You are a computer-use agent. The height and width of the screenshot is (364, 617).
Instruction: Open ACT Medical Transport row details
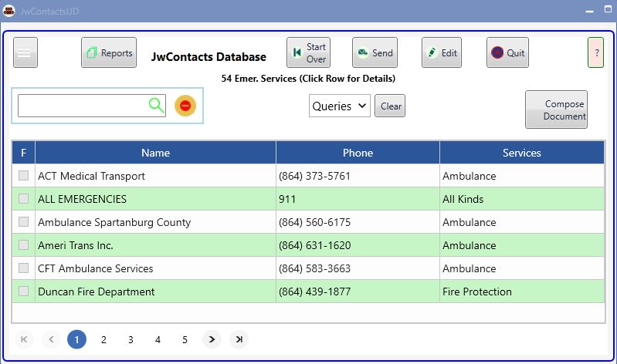click(308, 176)
